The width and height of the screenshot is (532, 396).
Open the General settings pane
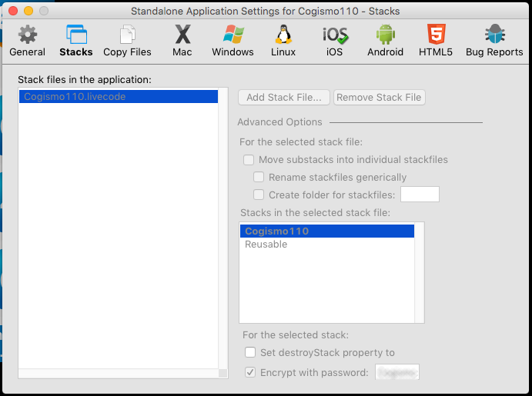coord(28,40)
